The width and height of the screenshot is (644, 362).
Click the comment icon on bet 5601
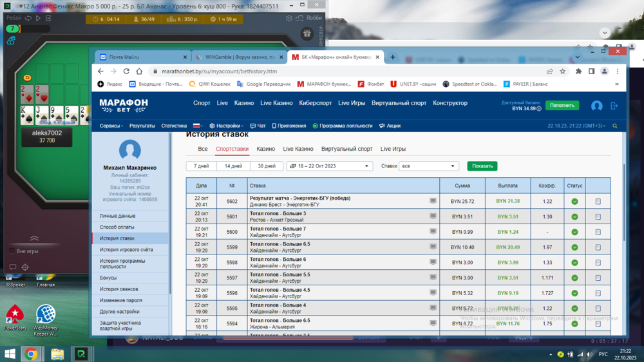tap(433, 216)
